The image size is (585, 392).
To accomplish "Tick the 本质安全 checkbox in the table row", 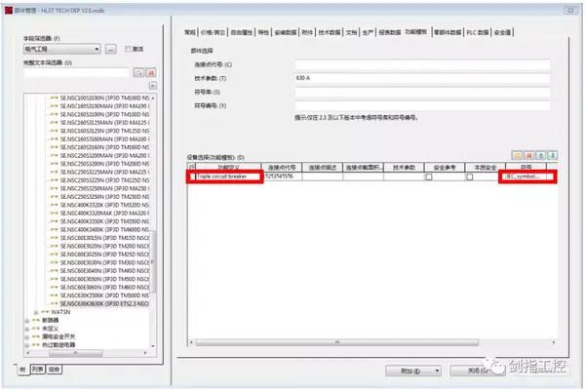I will (x=470, y=176).
